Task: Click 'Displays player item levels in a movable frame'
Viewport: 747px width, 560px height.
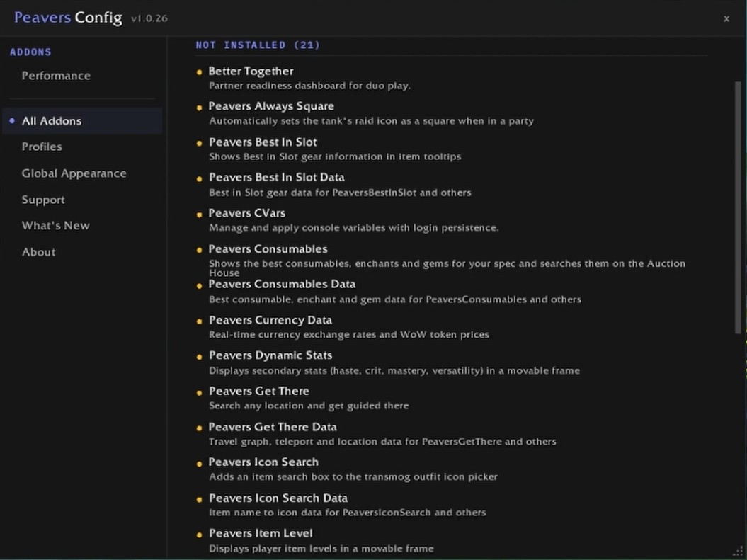Action: point(321,549)
